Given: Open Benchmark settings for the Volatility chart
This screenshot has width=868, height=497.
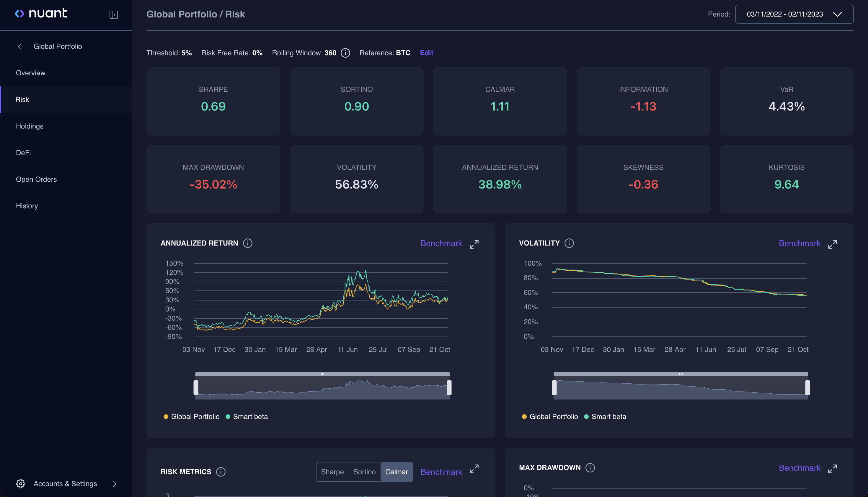Looking at the screenshot, I should pyautogui.click(x=800, y=243).
